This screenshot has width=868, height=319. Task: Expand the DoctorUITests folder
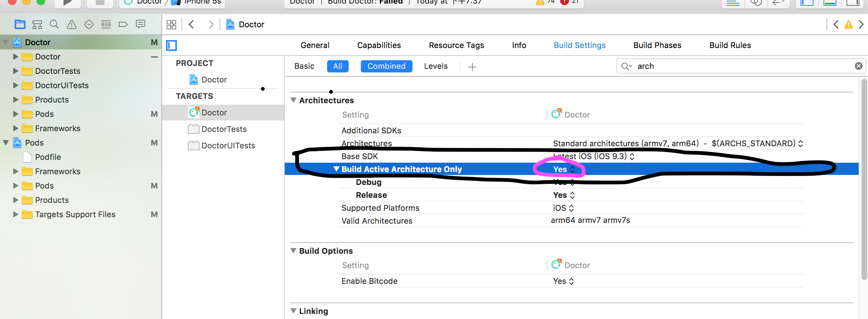(15, 85)
